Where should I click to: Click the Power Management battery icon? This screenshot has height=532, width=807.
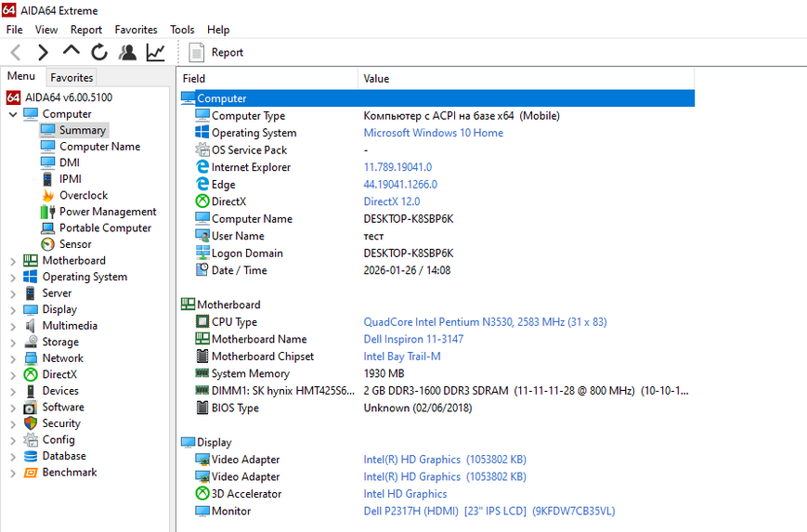(48, 212)
